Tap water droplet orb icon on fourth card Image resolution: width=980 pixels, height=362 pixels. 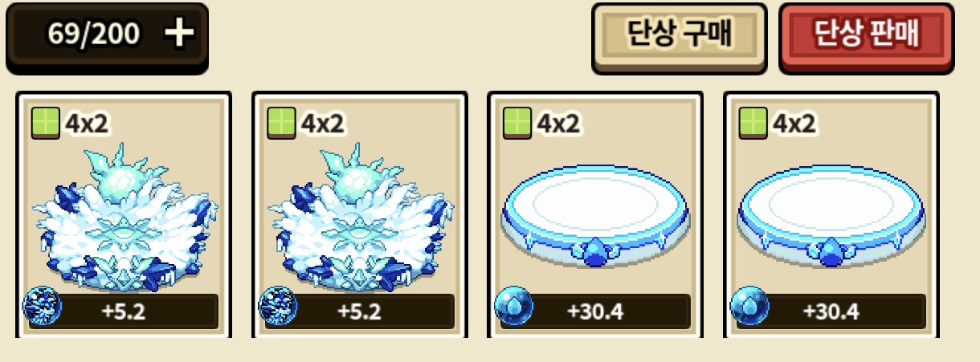click(749, 307)
